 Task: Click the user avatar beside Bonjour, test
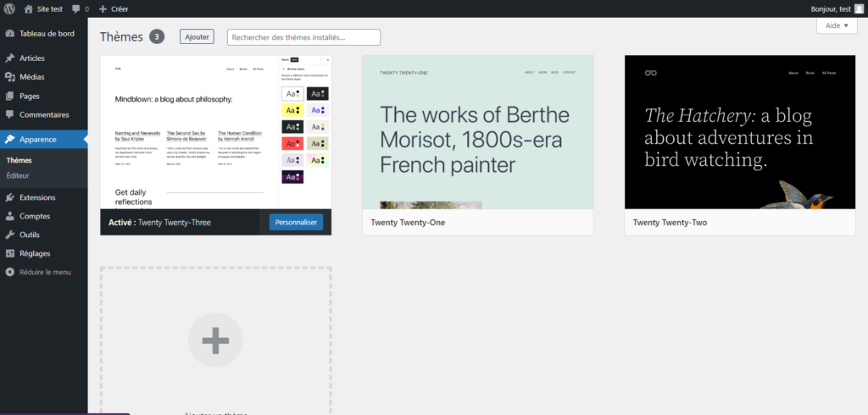[859, 8]
